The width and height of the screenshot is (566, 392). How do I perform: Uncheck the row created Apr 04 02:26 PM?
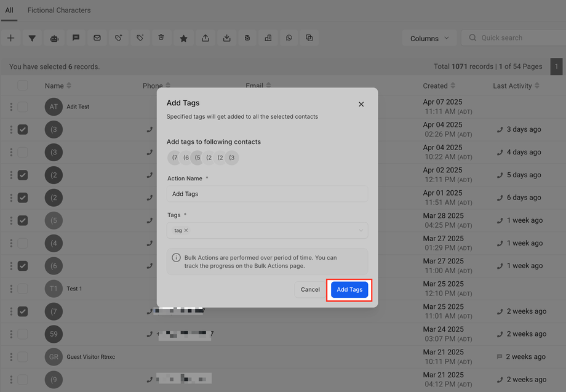click(23, 130)
